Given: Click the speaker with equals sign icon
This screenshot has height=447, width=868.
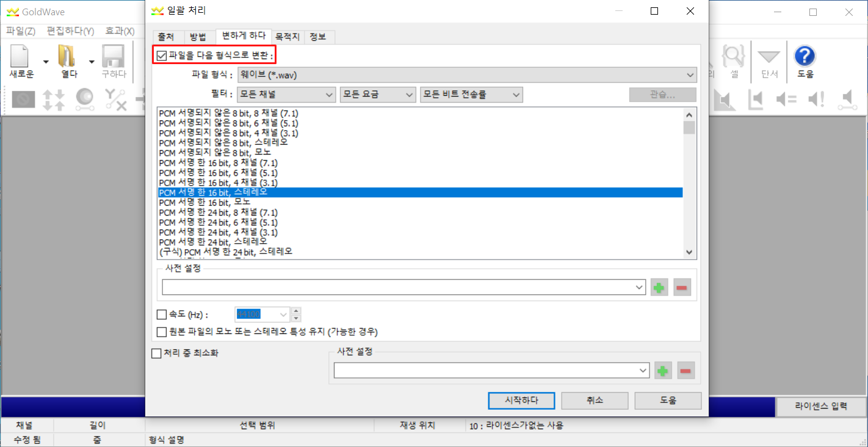Looking at the screenshot, I should point(786,99).
